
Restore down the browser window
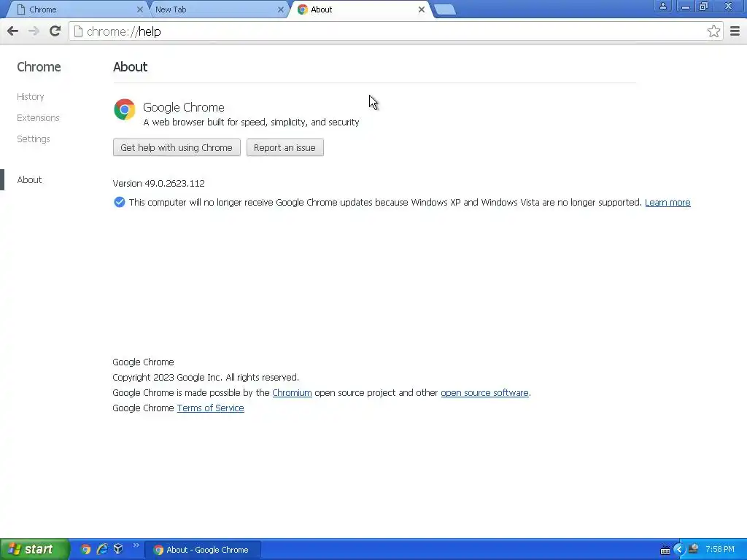pyautogui.click(x=704, y=6)
